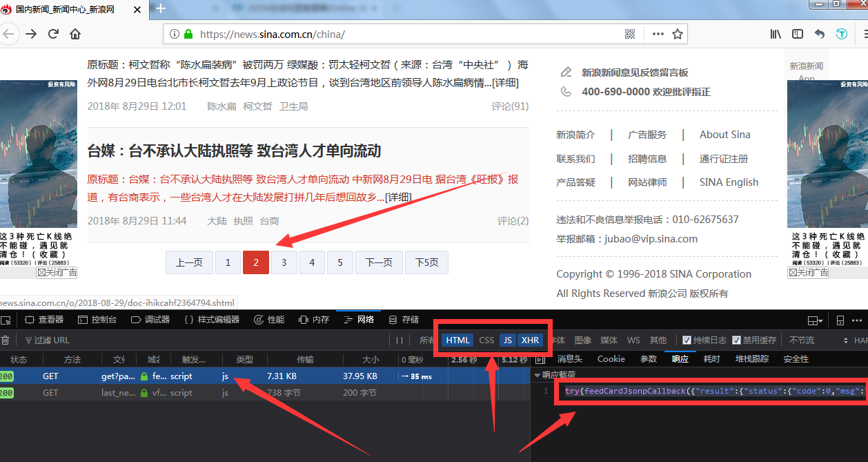Click the 上一页 pagination button
The height and width of the screenshot is (462, 868).
[x=189, y=262]
